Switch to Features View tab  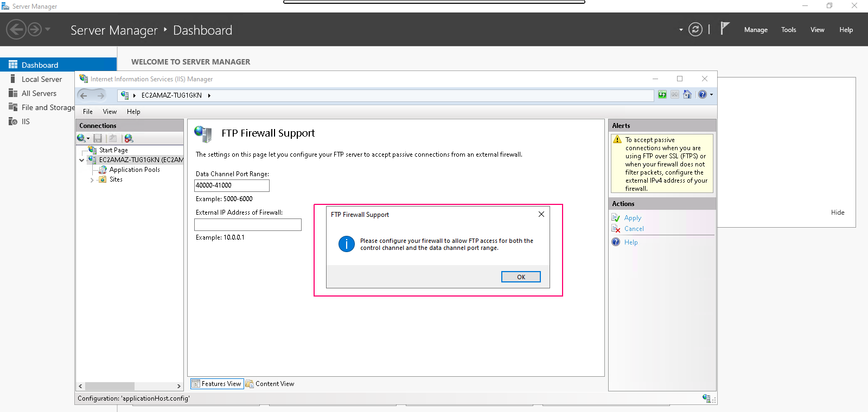[x=216, y=384]
